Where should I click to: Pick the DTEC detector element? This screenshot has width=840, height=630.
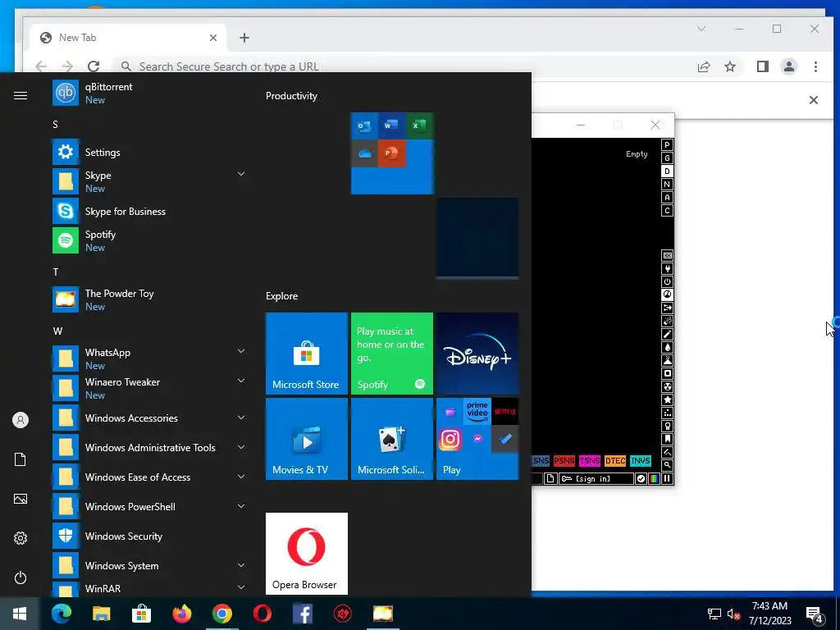[x=615, y=461]
